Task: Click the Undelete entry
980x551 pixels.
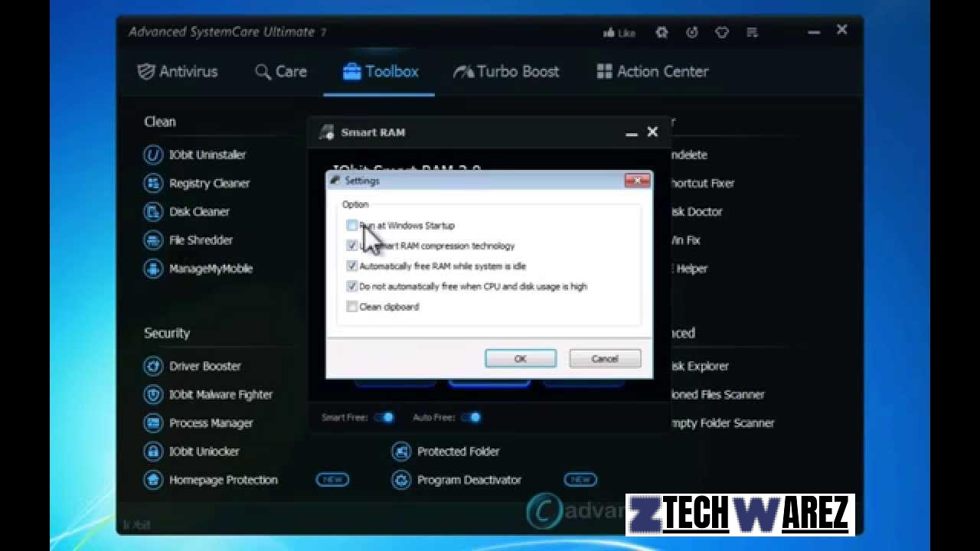Action: [689, 155]
